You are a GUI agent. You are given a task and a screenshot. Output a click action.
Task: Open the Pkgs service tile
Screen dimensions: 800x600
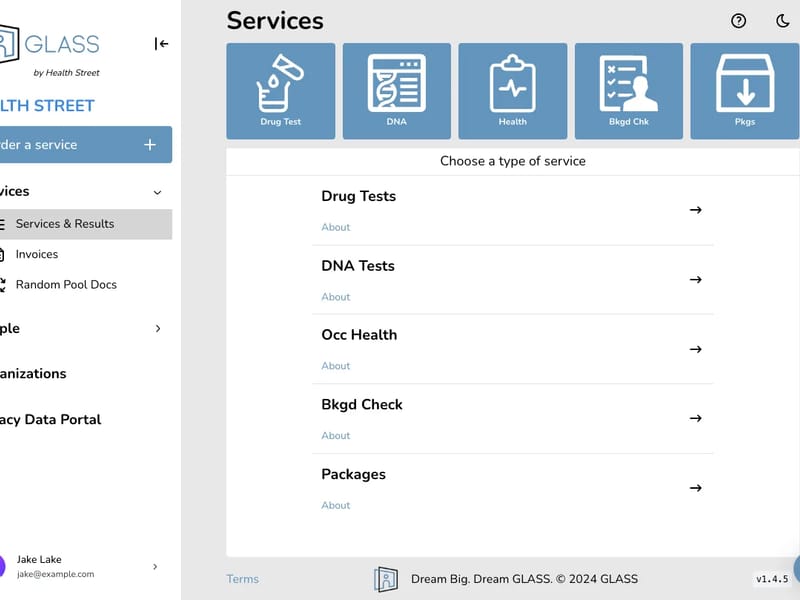pos(745,91)
